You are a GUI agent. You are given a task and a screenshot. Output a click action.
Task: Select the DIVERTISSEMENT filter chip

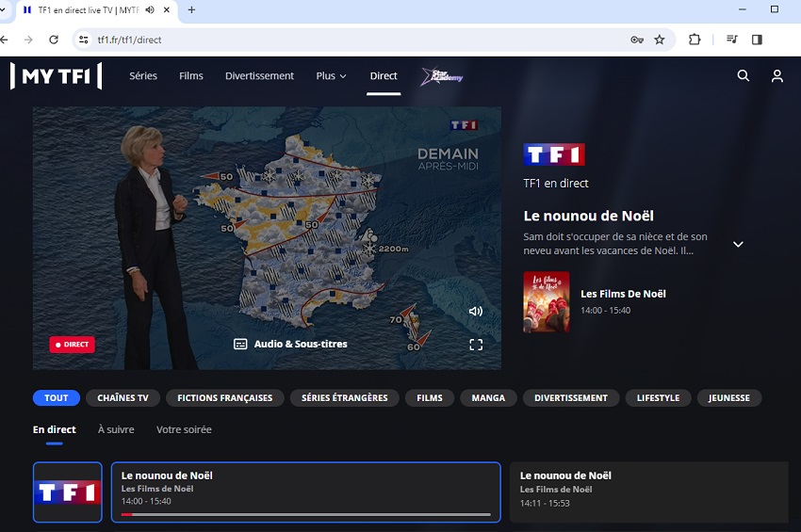pos(571,397)
